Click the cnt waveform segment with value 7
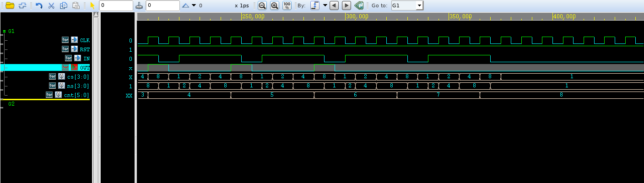 [x=438, y=95]
